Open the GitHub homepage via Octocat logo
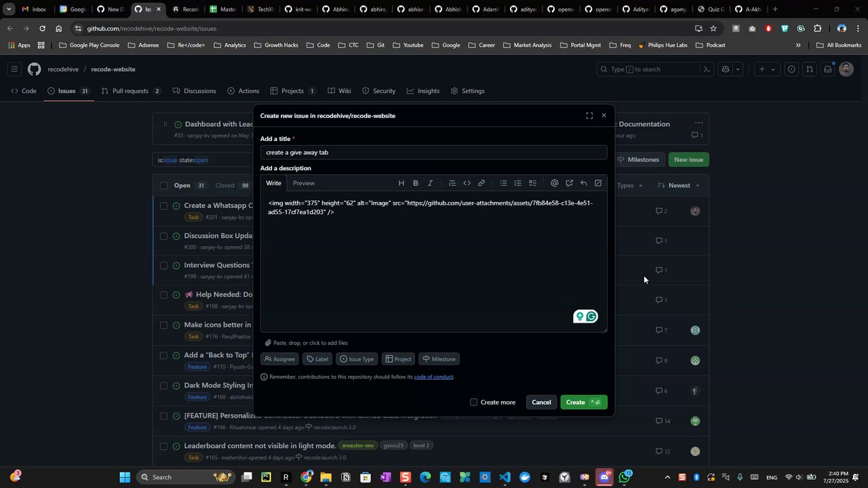 coord(34,69)
